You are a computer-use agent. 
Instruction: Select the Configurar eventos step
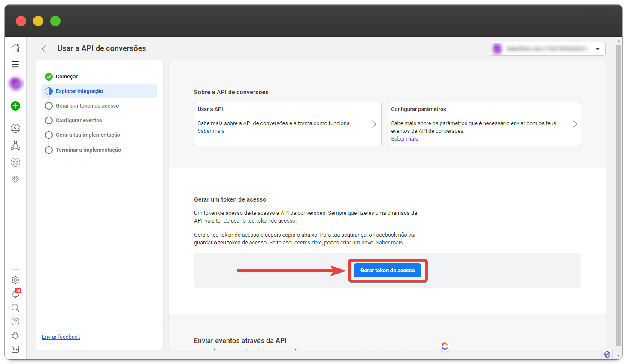[79, 120]
